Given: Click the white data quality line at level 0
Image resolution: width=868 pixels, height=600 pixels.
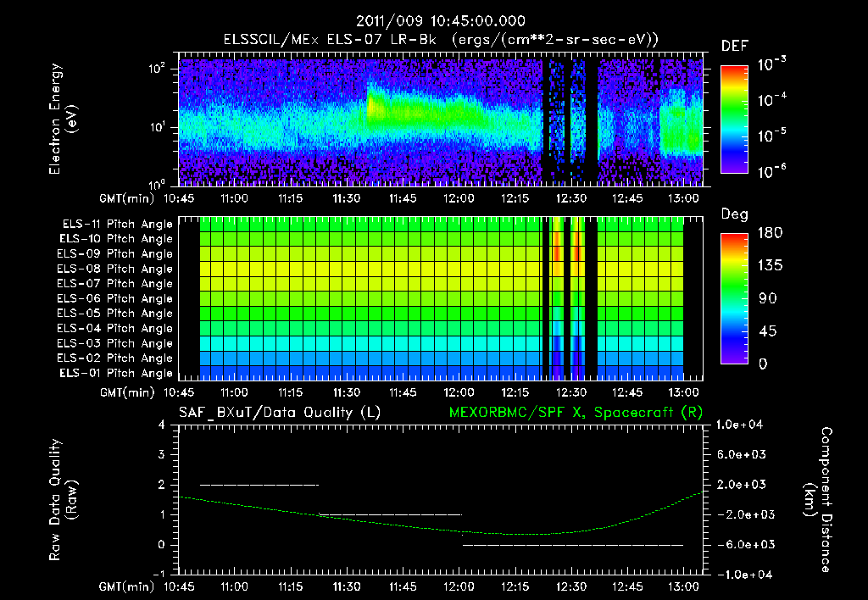Looking at the screenshot, I should pos(572,545).
